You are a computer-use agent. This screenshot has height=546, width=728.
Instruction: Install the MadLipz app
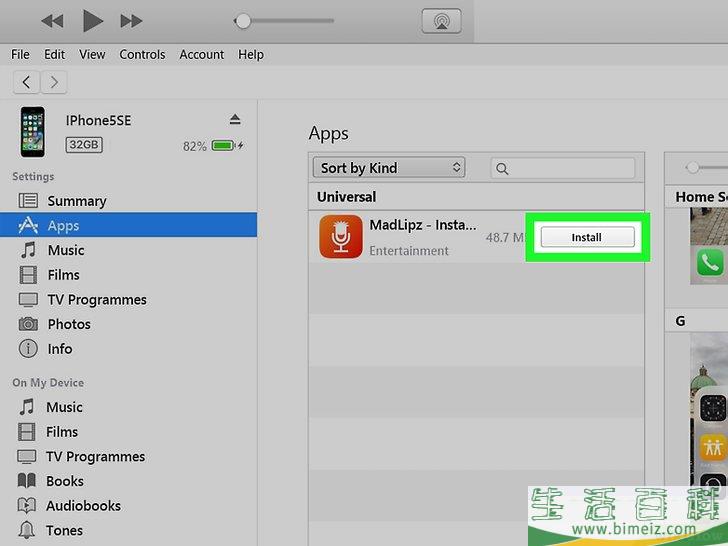[587, 237]
